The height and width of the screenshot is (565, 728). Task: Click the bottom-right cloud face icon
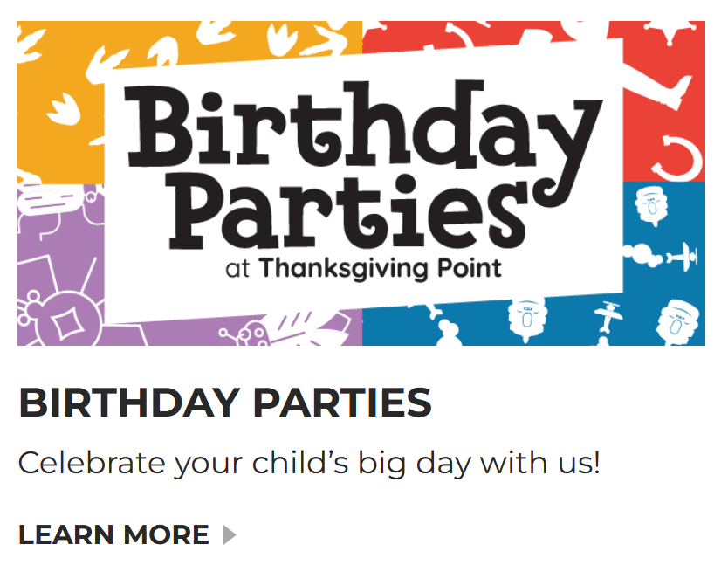coord(677,323)
